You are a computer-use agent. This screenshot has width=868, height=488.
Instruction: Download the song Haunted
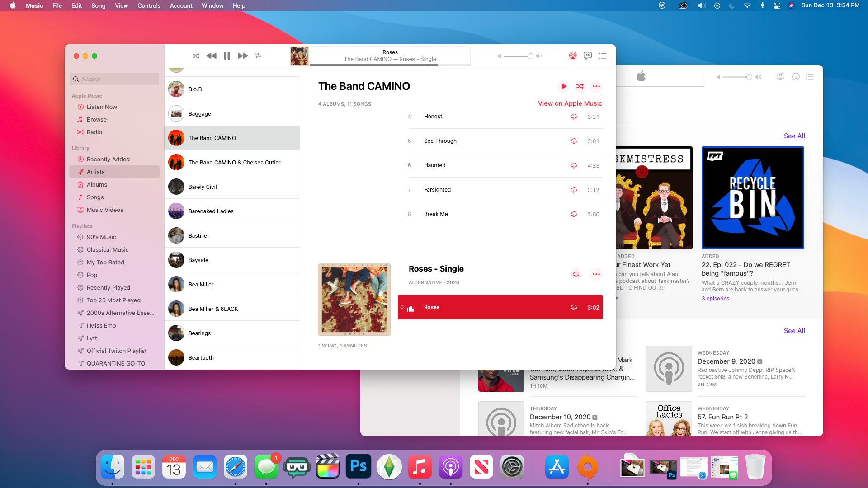574,165
